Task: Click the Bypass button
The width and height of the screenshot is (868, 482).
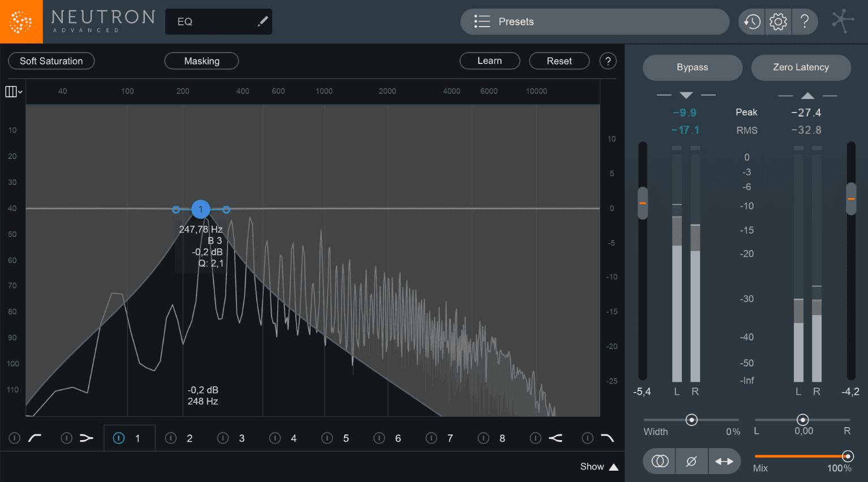Action: tap(692, 67)
